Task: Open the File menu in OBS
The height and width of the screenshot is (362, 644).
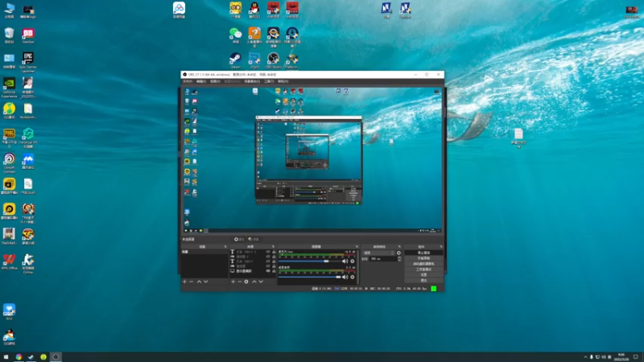Action: (188, 81)
